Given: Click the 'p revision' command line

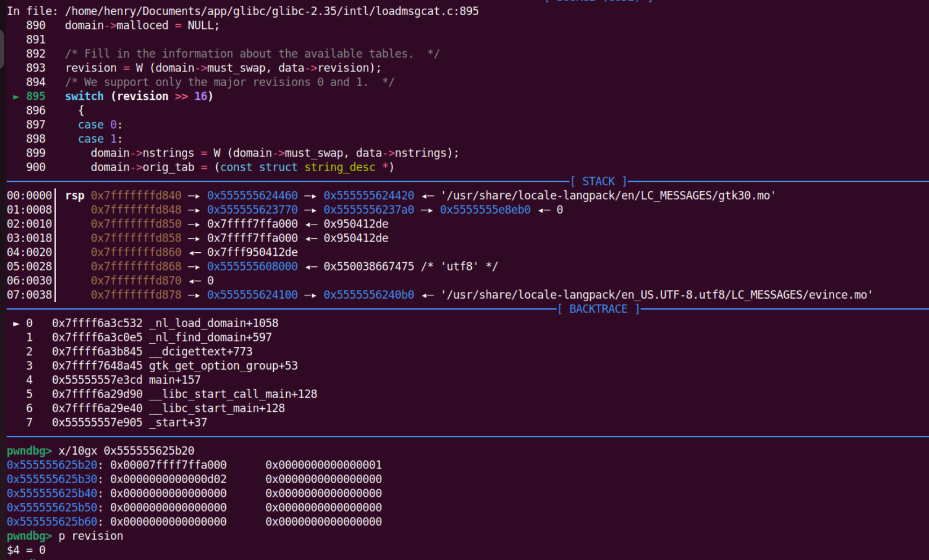Looking at the screenshot, I should [x=91, y=536].
